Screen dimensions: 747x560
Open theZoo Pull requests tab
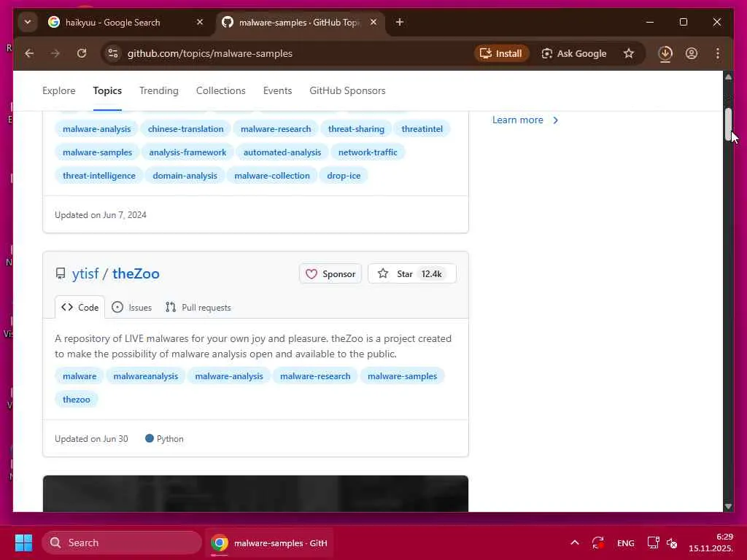[x=198, y=308]
